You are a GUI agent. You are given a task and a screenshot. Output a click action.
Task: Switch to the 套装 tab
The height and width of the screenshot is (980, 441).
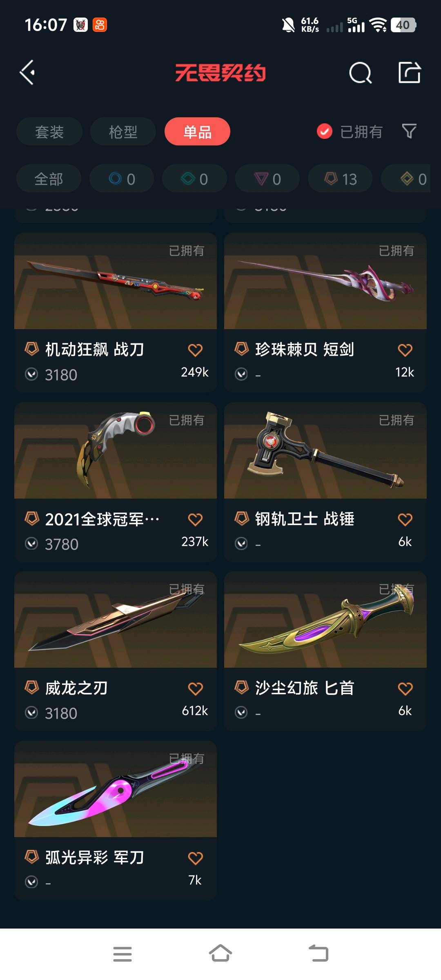tap(49, 131)
